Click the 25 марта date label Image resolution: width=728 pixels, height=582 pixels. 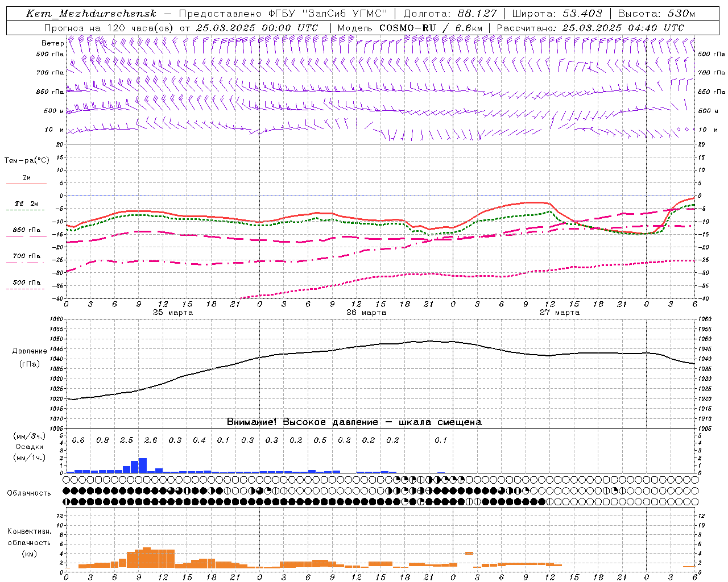pyautogui.click(x=173, y=313)
